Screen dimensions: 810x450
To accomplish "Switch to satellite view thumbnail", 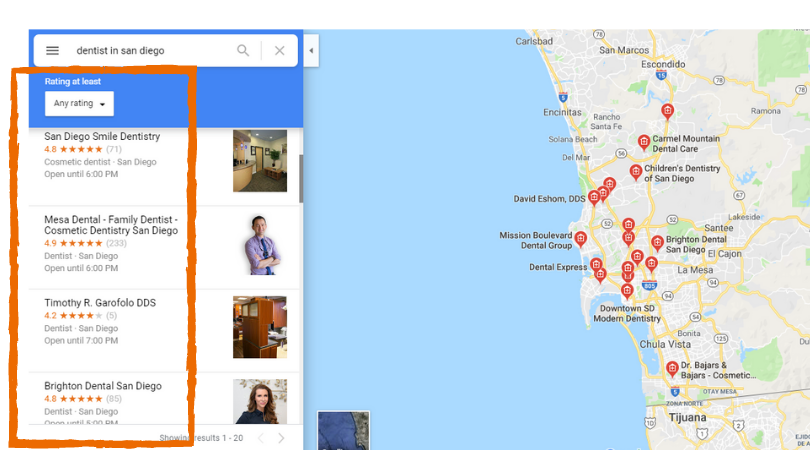I will [x=344, y=430].
